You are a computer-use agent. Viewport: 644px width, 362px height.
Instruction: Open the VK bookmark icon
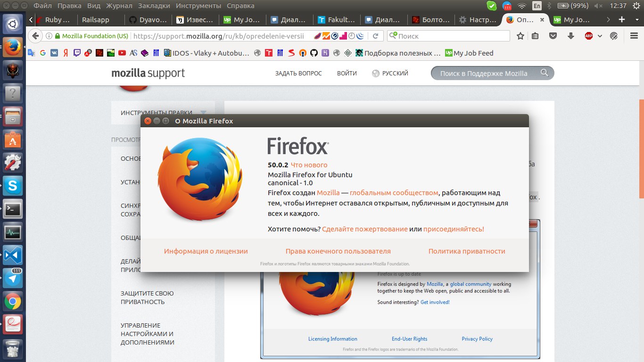click(54, 53)
